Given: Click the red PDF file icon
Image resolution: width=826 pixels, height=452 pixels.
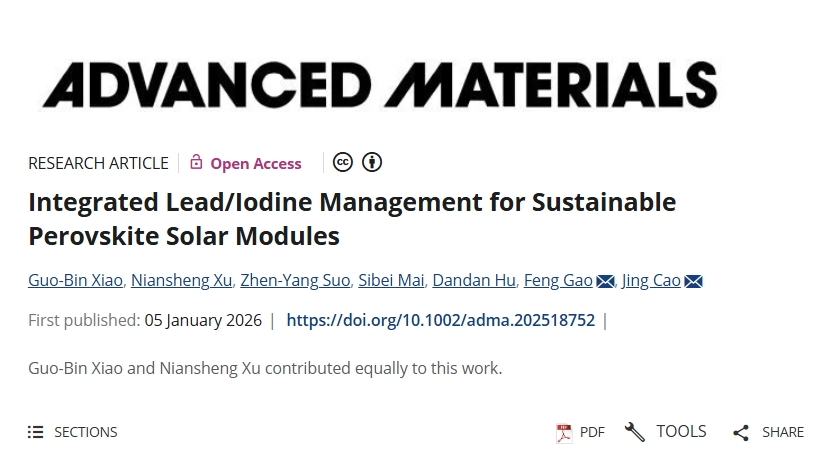Looking at the screenshot, I should pyautogui.click(x=564, y=432).
